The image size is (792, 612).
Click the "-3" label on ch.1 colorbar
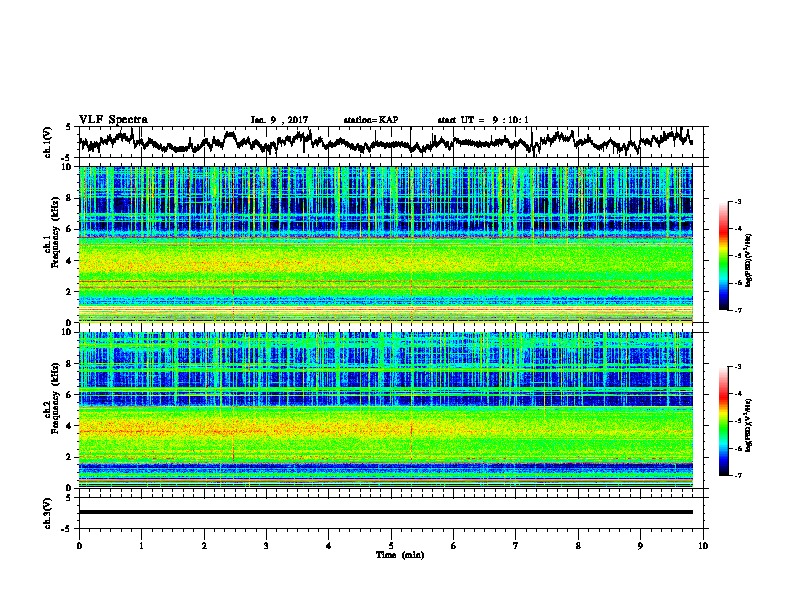[x=737, y=202]
